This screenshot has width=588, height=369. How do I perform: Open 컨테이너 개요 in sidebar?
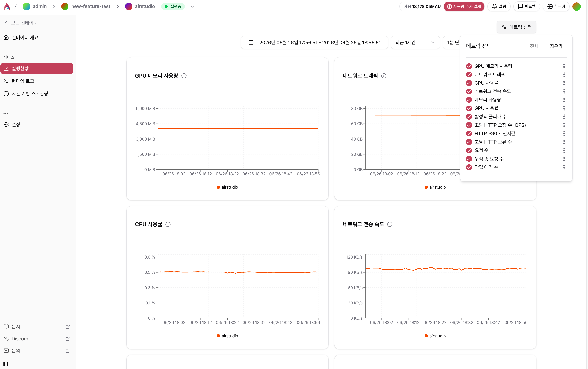37,38
